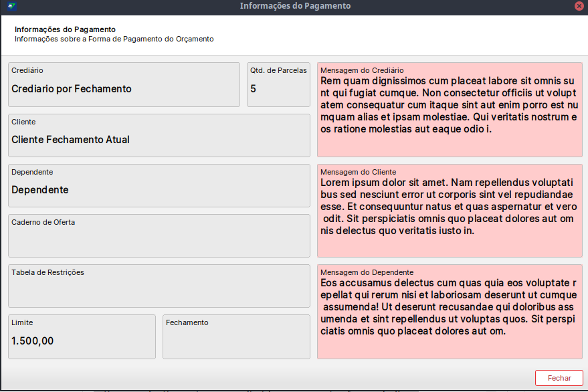Click the bold Informações do Pagamento heading
The height and width of the screenshot is (392, 588).
pos(66,29)
